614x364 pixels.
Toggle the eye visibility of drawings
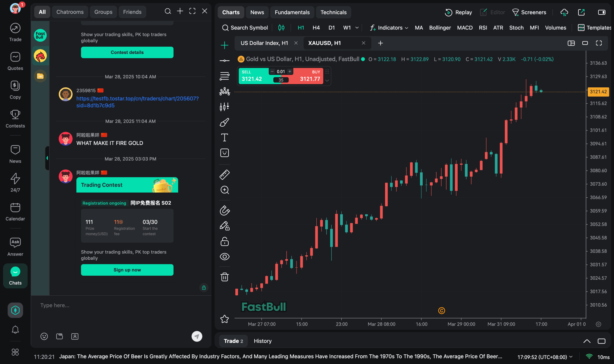pos(224,256)
